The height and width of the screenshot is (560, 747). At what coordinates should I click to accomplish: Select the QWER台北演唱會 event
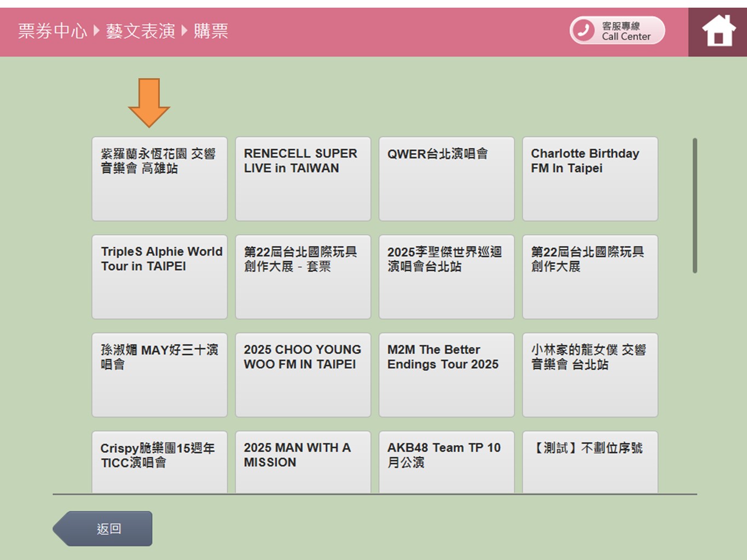[x=446, y=179]
